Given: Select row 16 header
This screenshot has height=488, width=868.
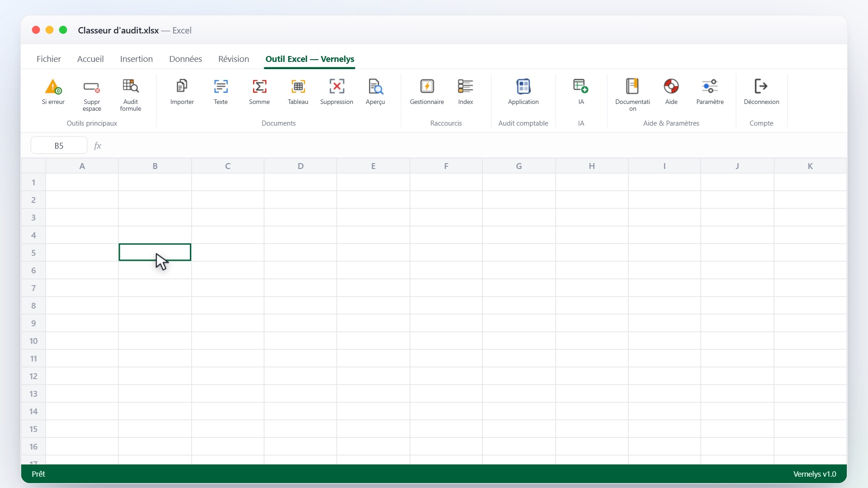Looking at the screenshot, I should [33, 447].
